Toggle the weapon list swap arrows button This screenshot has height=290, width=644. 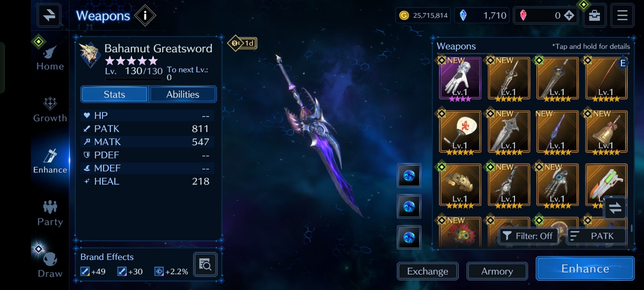615,208
